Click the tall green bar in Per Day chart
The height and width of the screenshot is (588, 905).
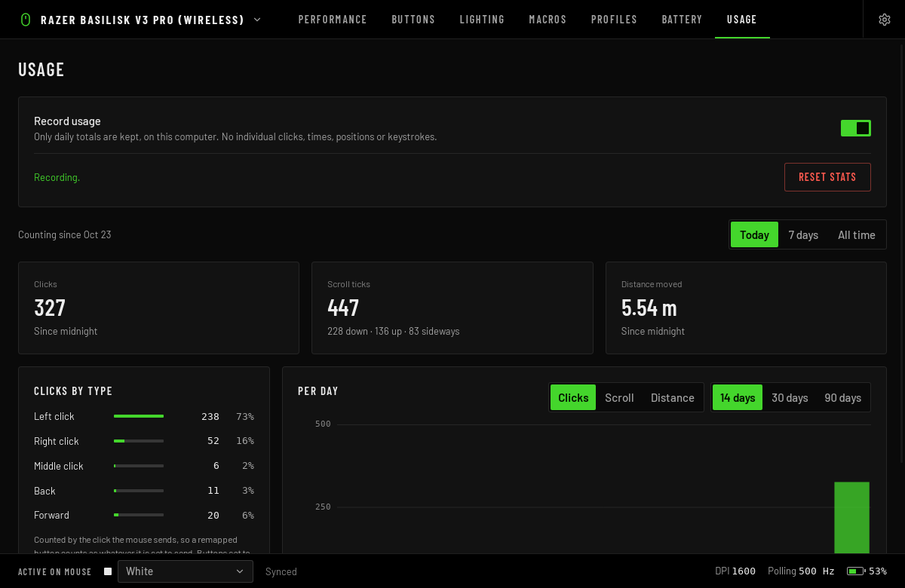(x=851, y=518)
